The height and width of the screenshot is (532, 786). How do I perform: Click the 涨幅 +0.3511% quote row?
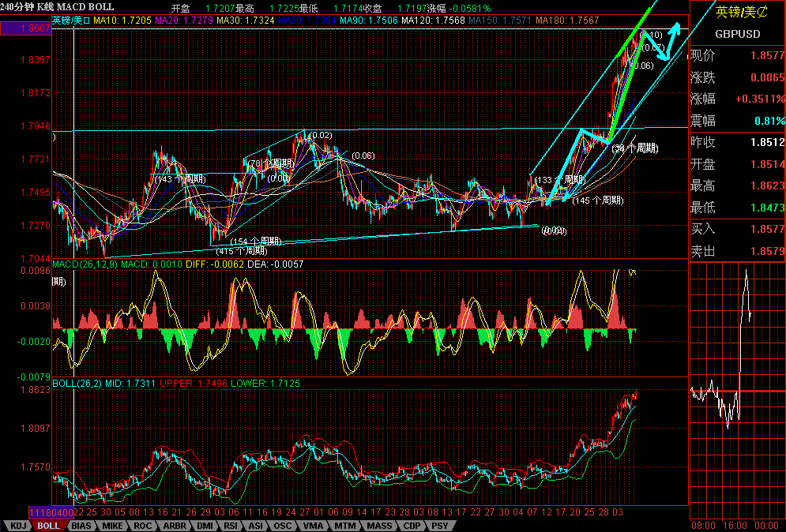pyautogui.click(x=738, y=99)
